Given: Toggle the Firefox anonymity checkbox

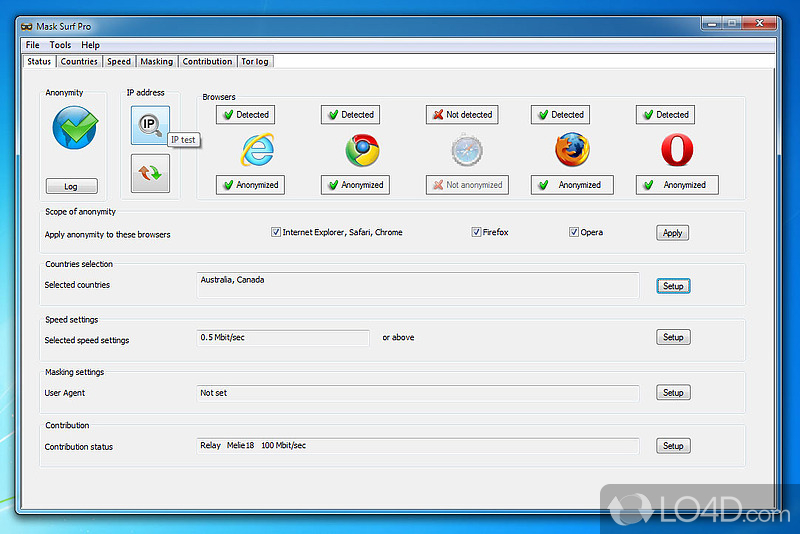Looking at the screenshot, I should coord(477,232).
